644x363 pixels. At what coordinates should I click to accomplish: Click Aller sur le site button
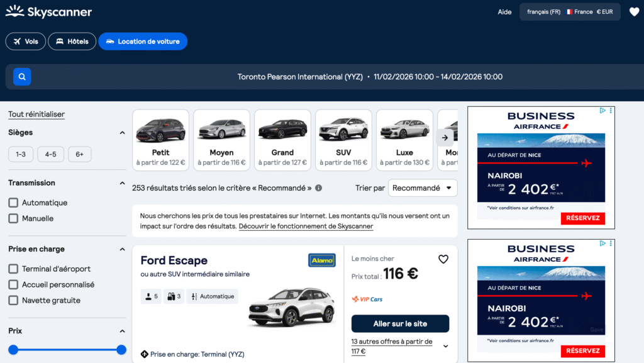400,323
